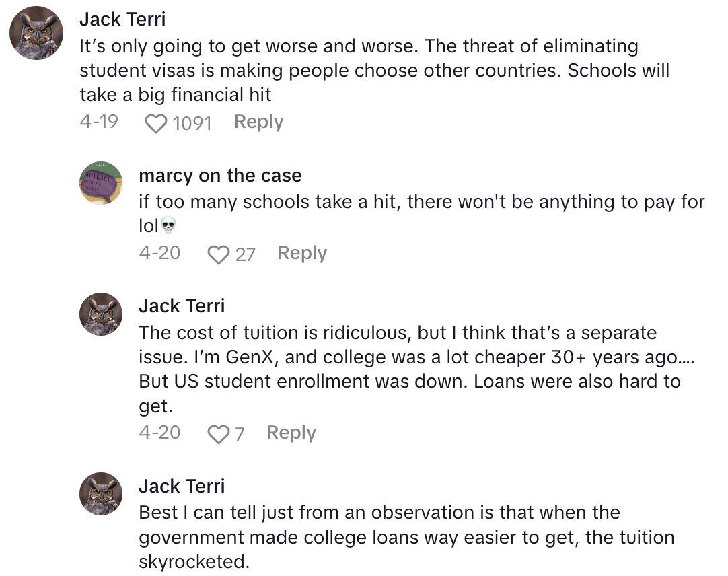Heart the comment about GenX tuition costs
Viewport: 728px width, 576px height.
218,434
